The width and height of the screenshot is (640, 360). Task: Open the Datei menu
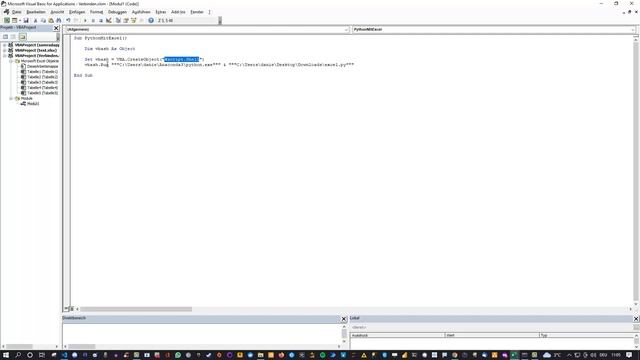(x=16, y=12)
